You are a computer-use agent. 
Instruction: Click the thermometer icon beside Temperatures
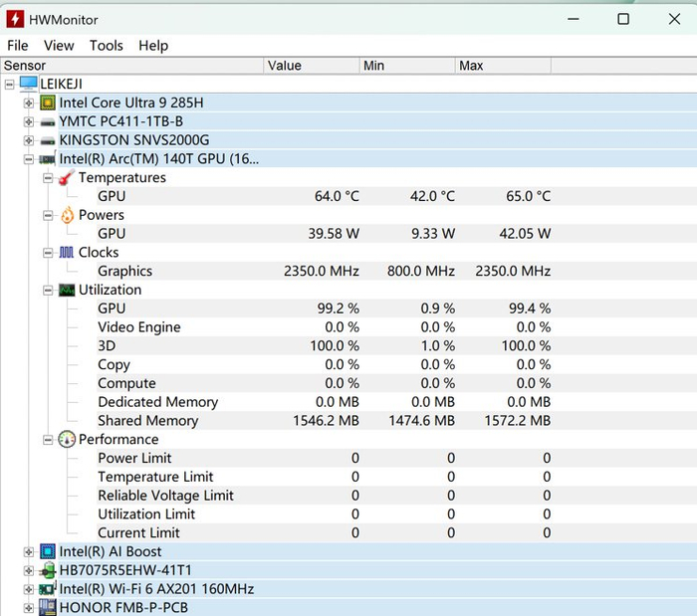(67, 177)
